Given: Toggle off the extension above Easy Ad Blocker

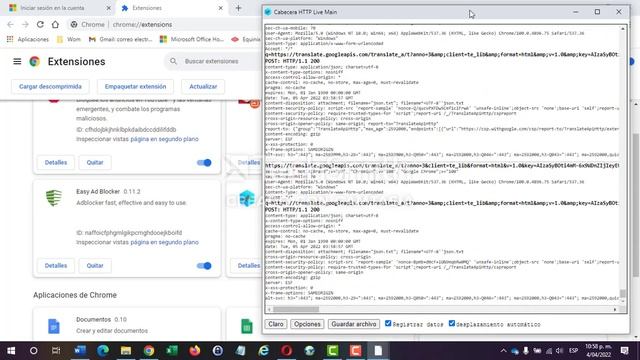Looking at the screenshot, I should [x=204, y=162].
